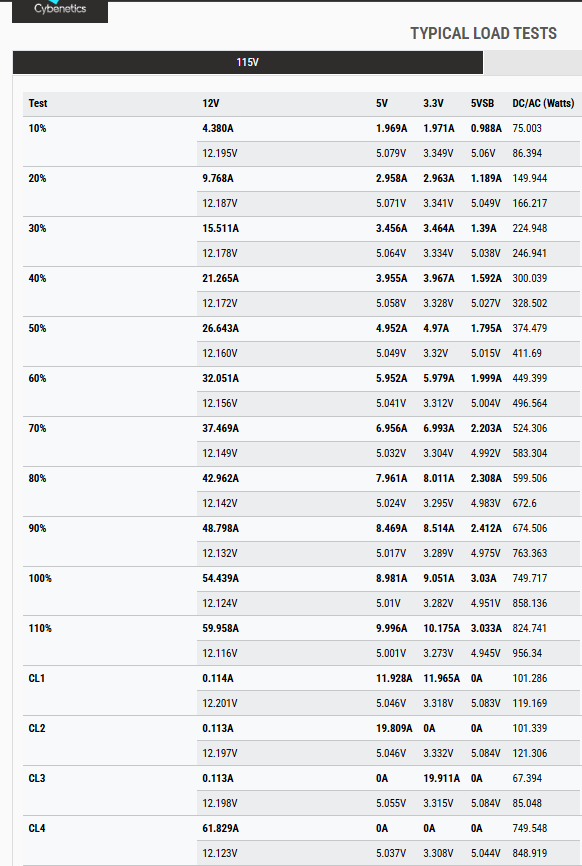Click the 19.911A value in CL3 row

point(441,778)
